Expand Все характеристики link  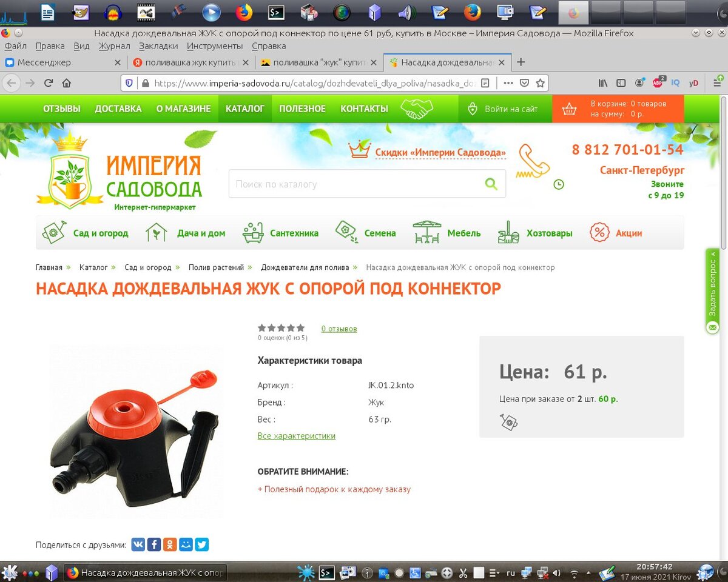pyautogui.click(x=297, y=436)
